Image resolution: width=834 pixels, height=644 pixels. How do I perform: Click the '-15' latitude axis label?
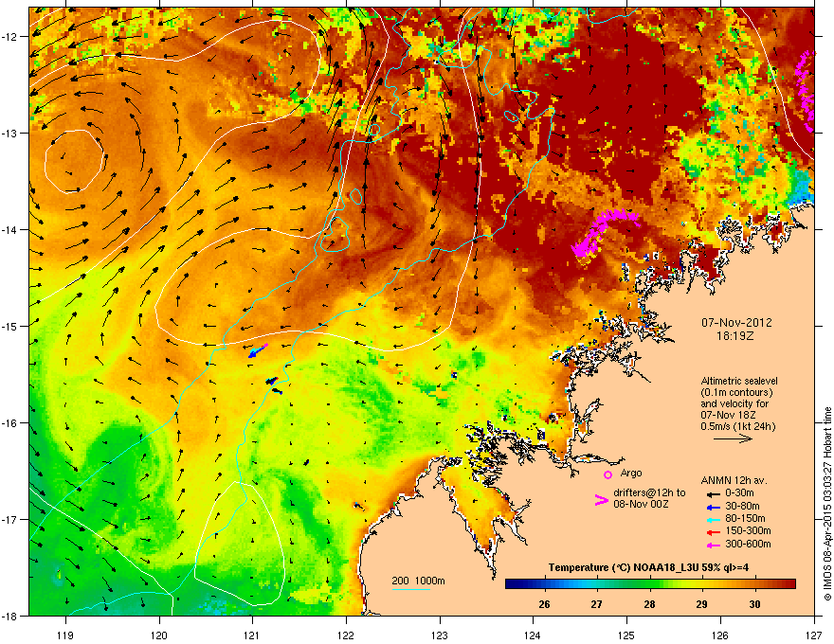[x=9, y=327]
